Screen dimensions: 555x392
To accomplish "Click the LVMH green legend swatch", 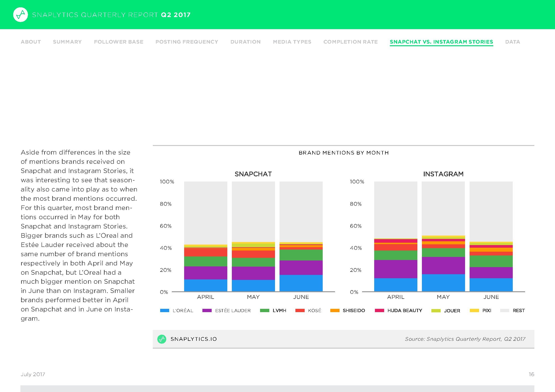I will 264,311.
